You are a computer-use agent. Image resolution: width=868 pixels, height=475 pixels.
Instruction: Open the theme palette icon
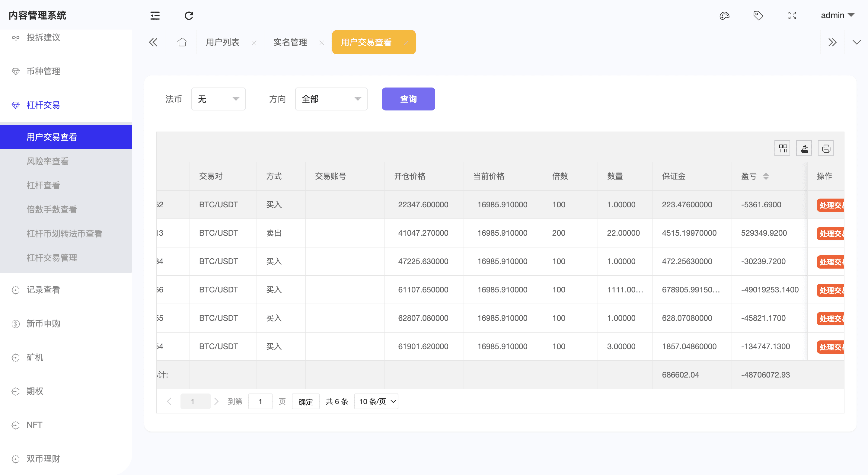pyautogui.click(x=724, y=15)
